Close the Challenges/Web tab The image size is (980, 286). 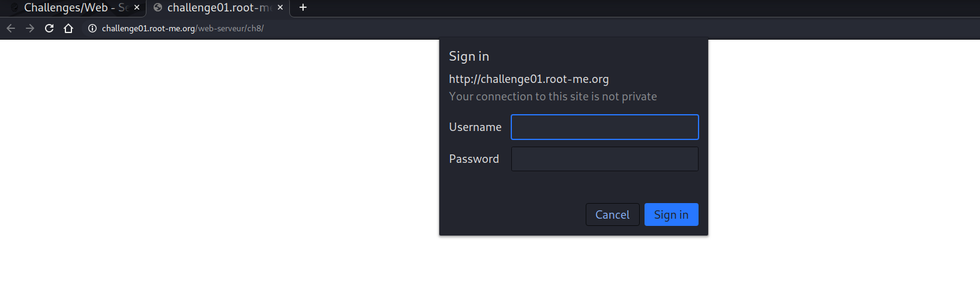(137, 7)
